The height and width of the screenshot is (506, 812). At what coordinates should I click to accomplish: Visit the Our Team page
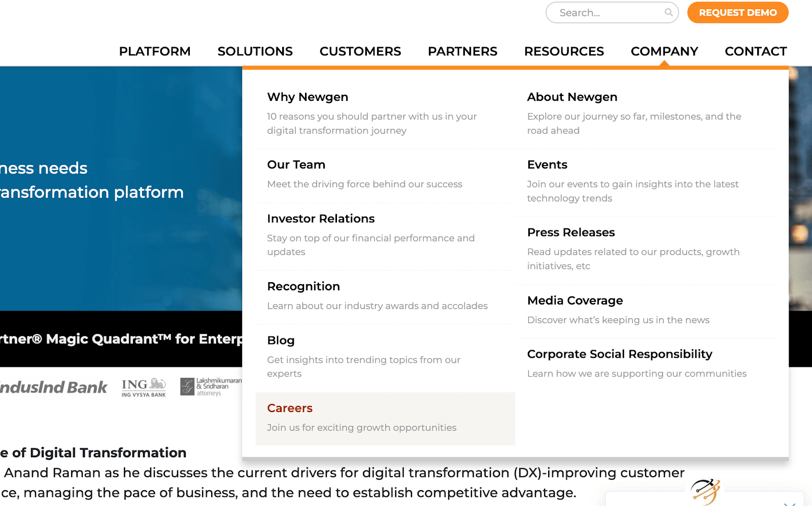tap(296, 164)
